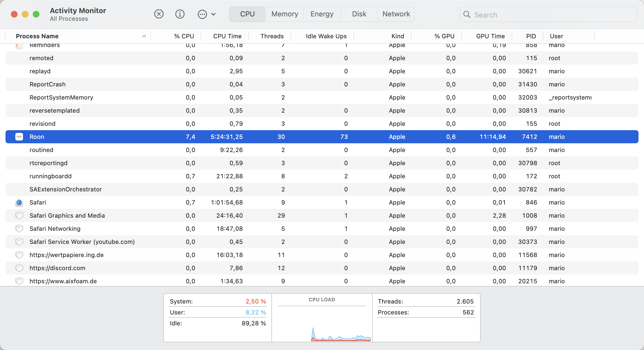The width and height of the screenshot is (644, 350).
Task: Click the Threads total 2.605
Action: click(x=465, y=301)
